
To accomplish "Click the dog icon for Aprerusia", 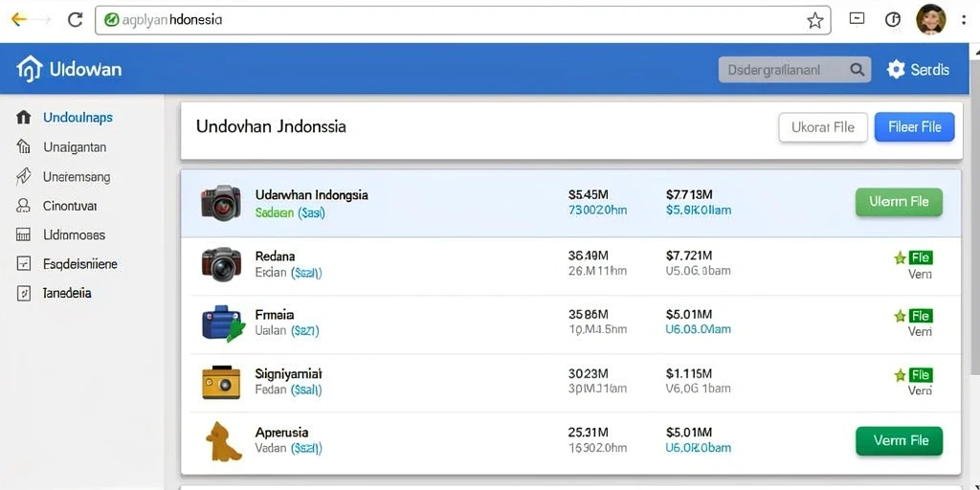I will pos(223,441).
